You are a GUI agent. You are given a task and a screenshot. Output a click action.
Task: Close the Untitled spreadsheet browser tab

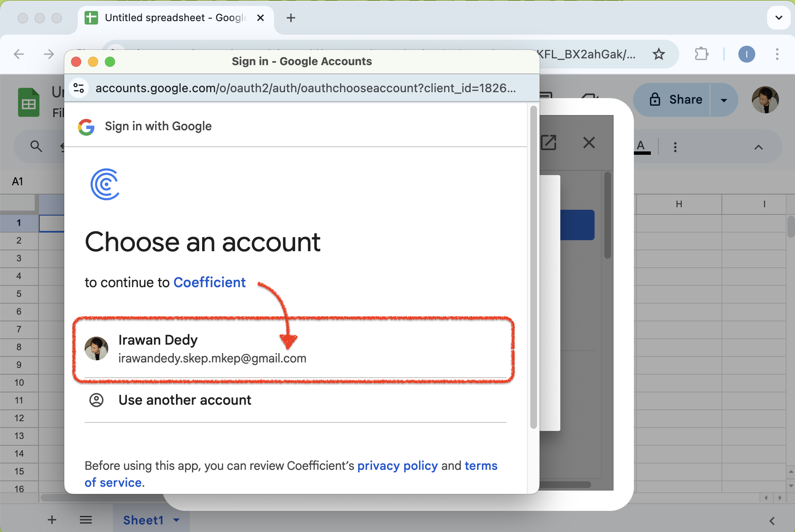[x=260, y=18]
